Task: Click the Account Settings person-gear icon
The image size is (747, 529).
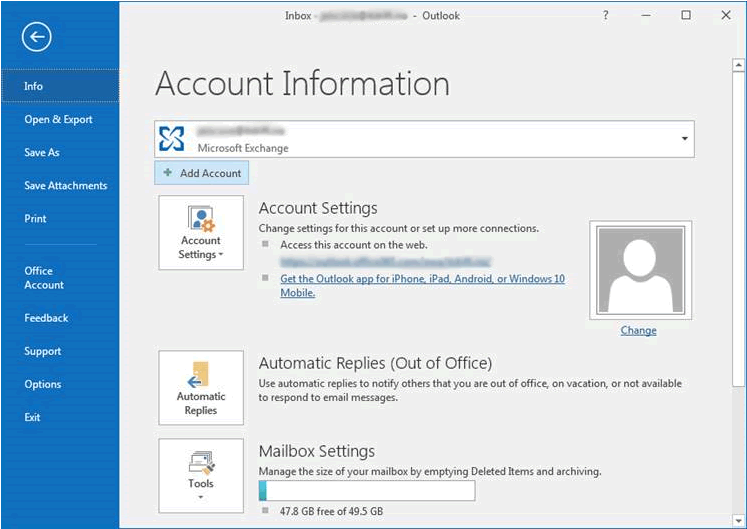Action: click(201, 219)
